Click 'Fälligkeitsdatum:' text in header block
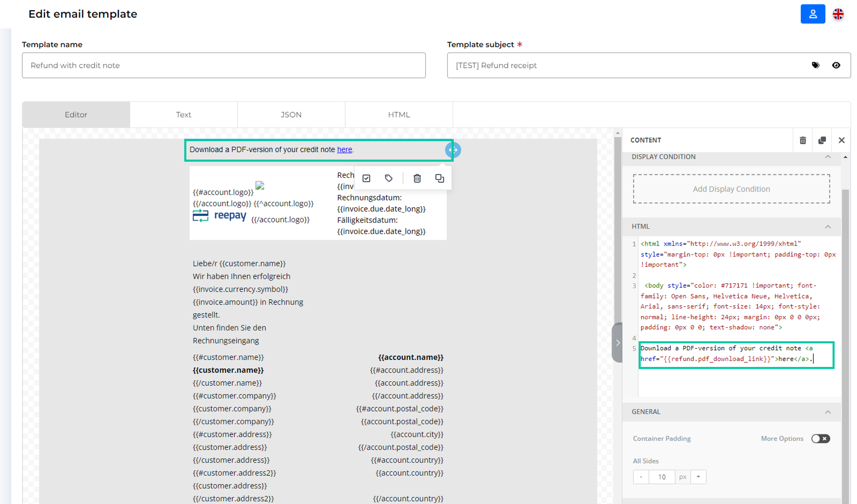This screenshot has height=504, width=857. click(x=367, y=220)
